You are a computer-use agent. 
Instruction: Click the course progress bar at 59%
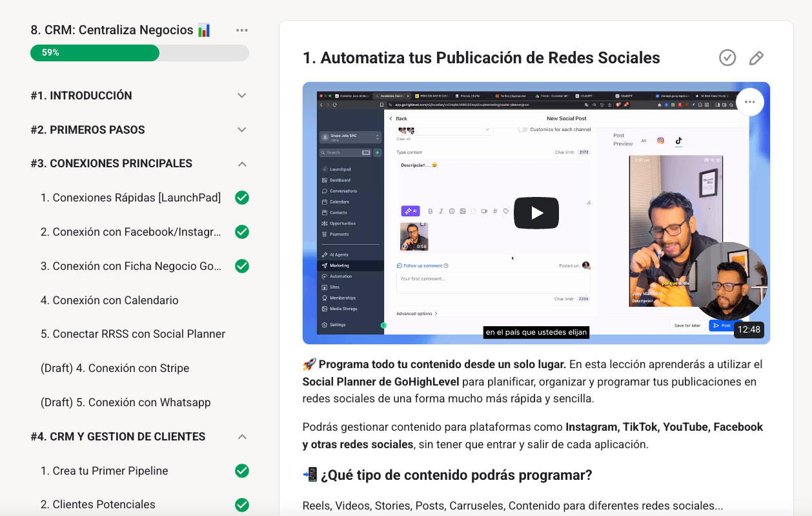pyautogui.click(x=139, y=53)
